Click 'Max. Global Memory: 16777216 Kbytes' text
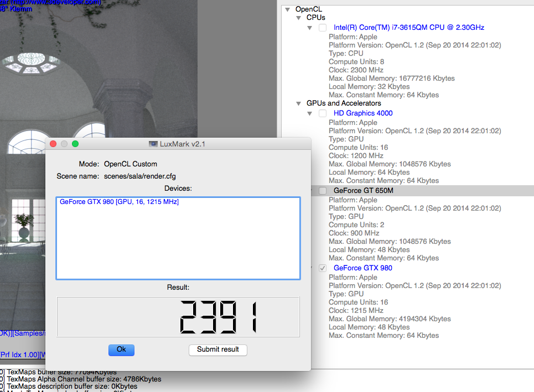 coord(392,79)
